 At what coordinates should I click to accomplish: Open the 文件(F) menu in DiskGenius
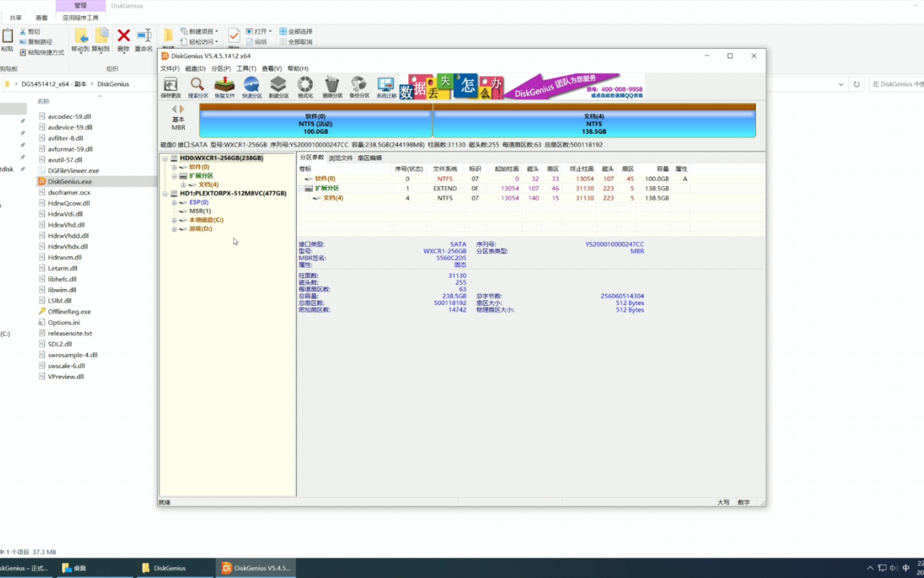click(170, 69)
